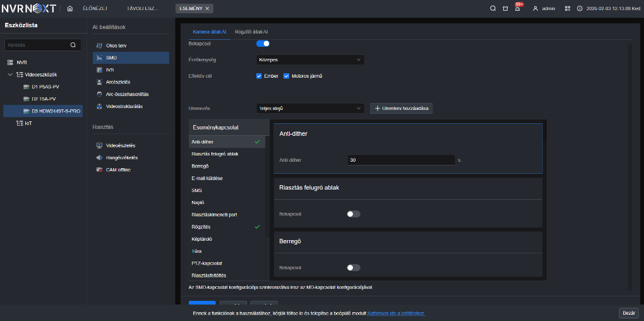644x321 pixels.
Task: Click the Kattintson ide a letöltéshez link
Action: [x=396, y=313]
